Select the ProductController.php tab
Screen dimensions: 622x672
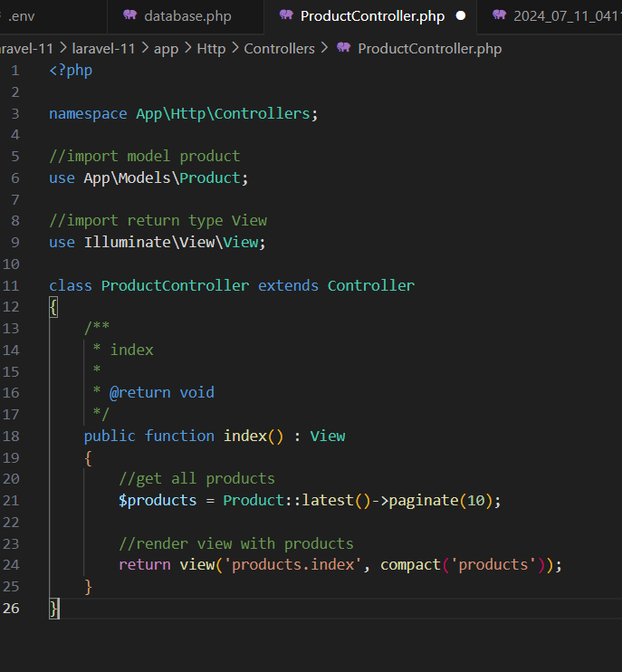pos(370,16)
